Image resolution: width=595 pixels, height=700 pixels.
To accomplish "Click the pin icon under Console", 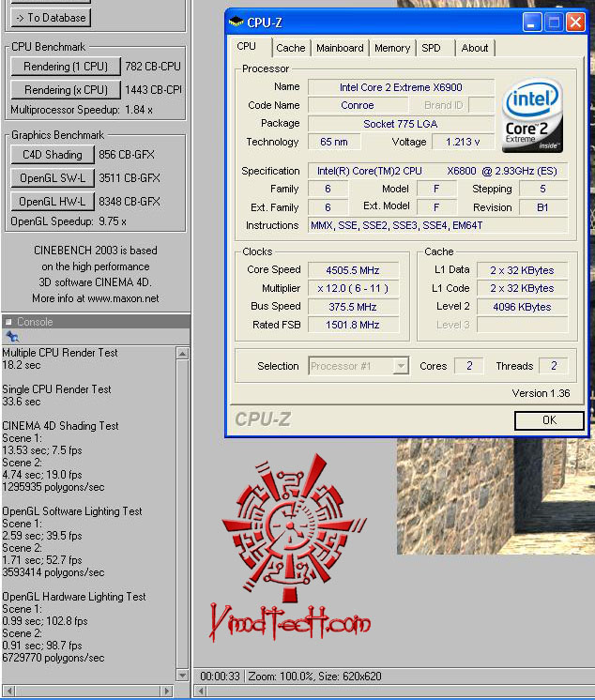I will click(12, 337).
